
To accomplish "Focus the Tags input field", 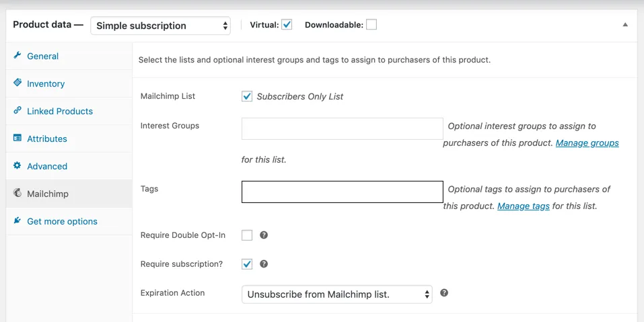I will [x=342, y=192].
